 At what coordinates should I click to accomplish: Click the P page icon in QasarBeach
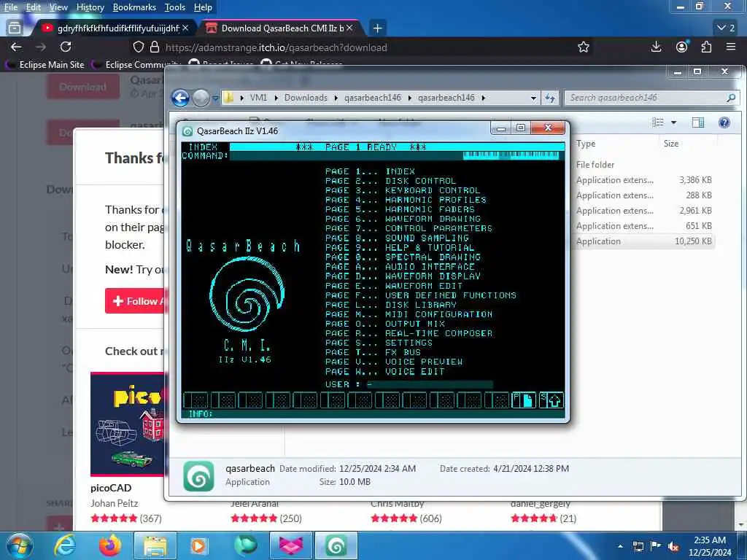click(524, 400)
